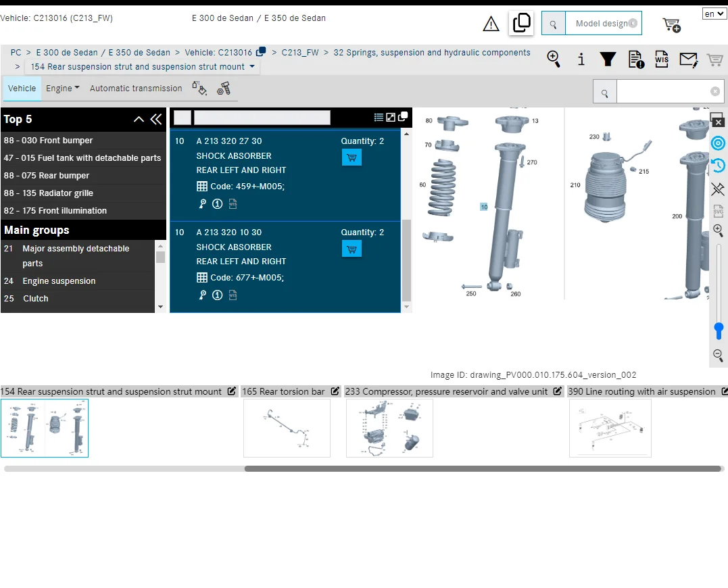This screenshot has width=728, height=588.
Task: Click the cart with plus icon
Action: pos(671,24)
